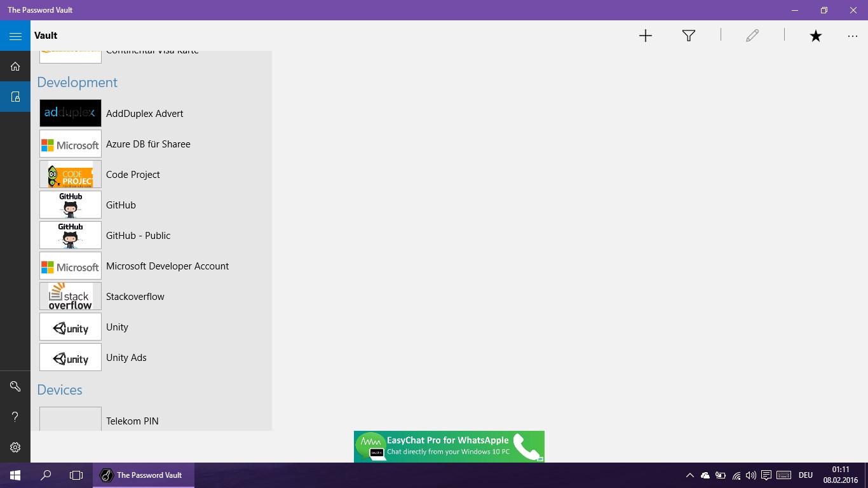Open the help question mark icon
Screen dimensions: 868x488
15,417
